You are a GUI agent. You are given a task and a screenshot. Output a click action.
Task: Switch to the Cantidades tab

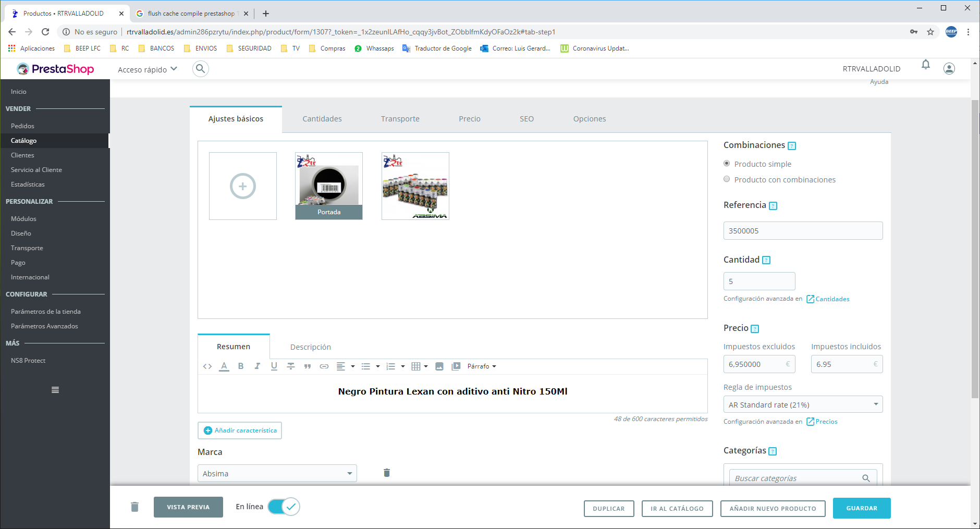click(322, 119)
